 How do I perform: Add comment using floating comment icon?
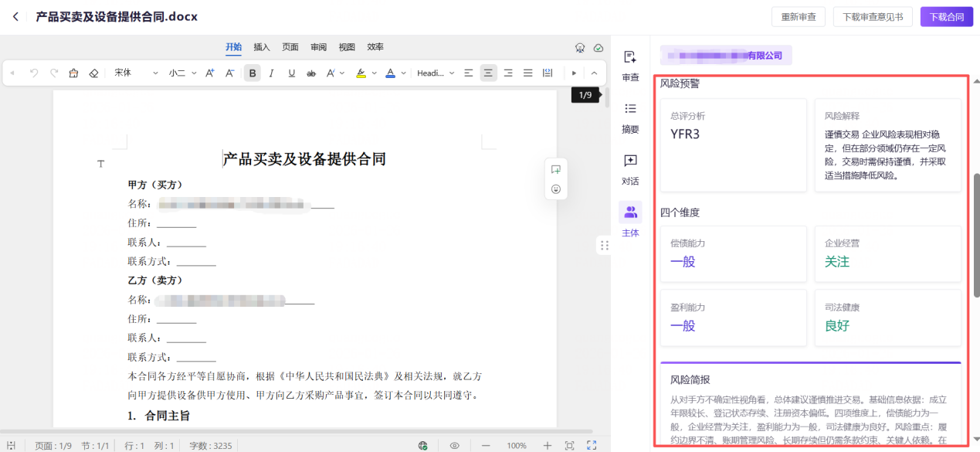click(x=556, y=170)
